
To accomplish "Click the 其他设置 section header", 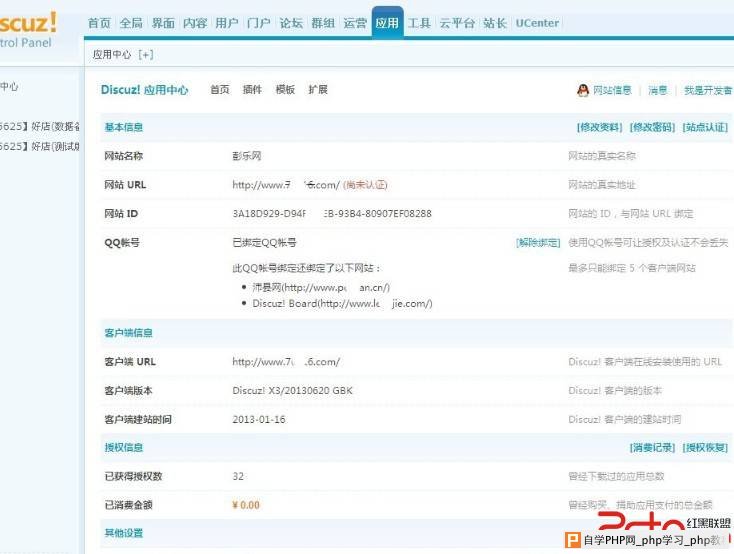I will point(124,533).
